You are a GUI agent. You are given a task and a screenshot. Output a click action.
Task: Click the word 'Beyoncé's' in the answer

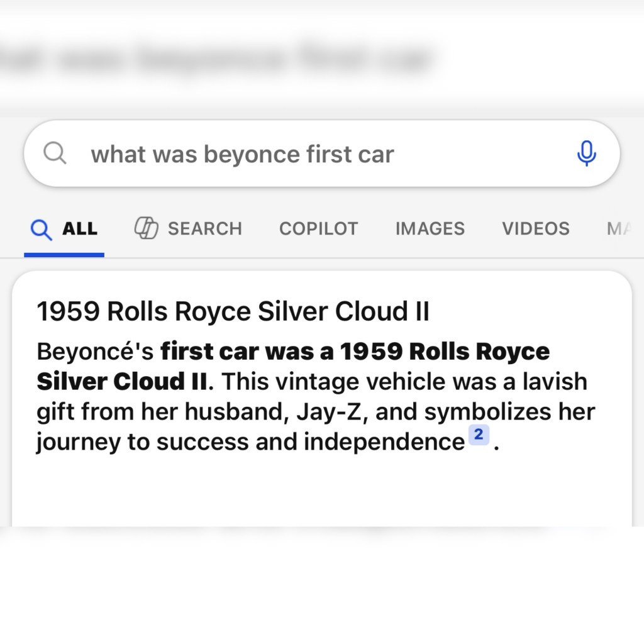tap(96, 352)
